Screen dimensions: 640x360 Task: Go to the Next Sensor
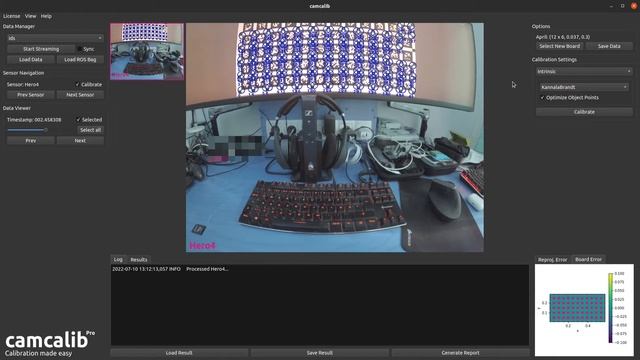(80, 95)
